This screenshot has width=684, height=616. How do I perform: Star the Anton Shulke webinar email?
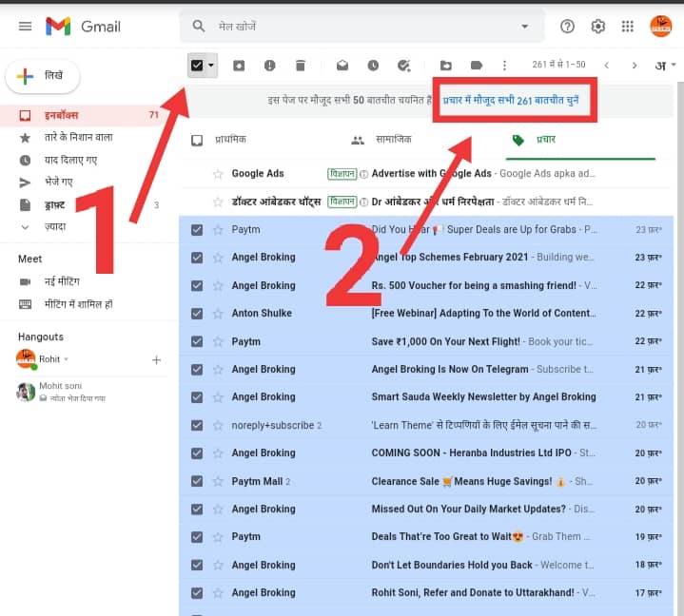click(x=218, y=314)
